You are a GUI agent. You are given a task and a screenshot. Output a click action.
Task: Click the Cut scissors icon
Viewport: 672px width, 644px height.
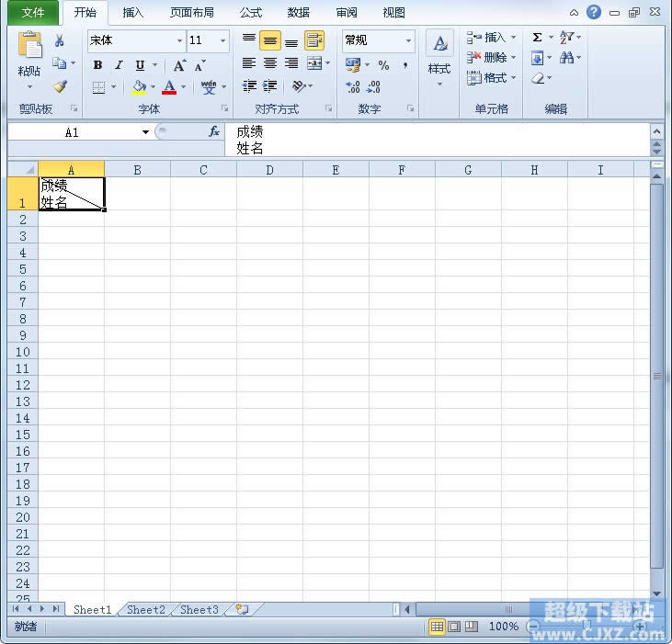[59, 40]
